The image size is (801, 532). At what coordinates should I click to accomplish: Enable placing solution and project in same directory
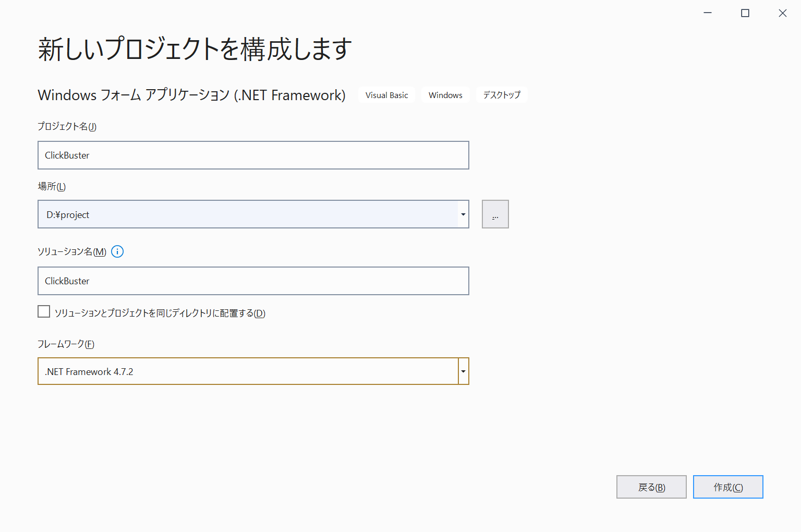point(44,312)
